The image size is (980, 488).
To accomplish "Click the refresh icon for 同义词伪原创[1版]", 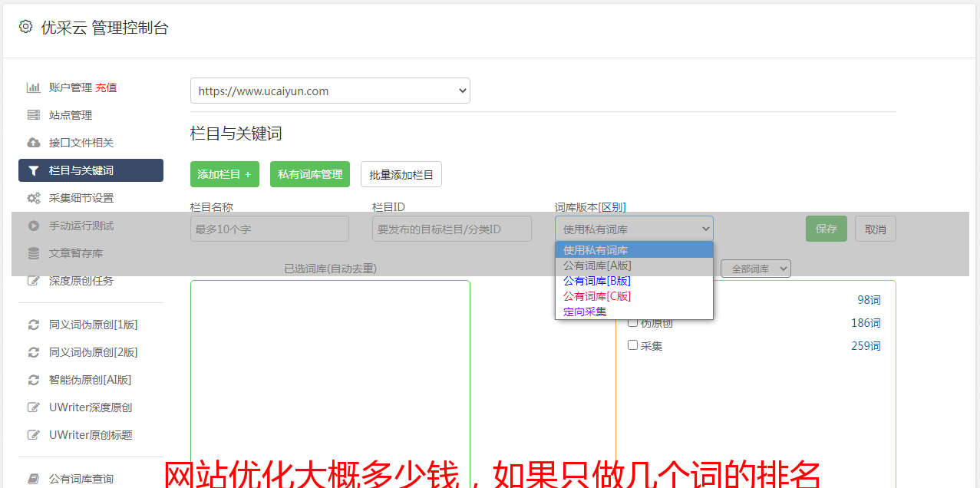I will click(x=34, y=325).
